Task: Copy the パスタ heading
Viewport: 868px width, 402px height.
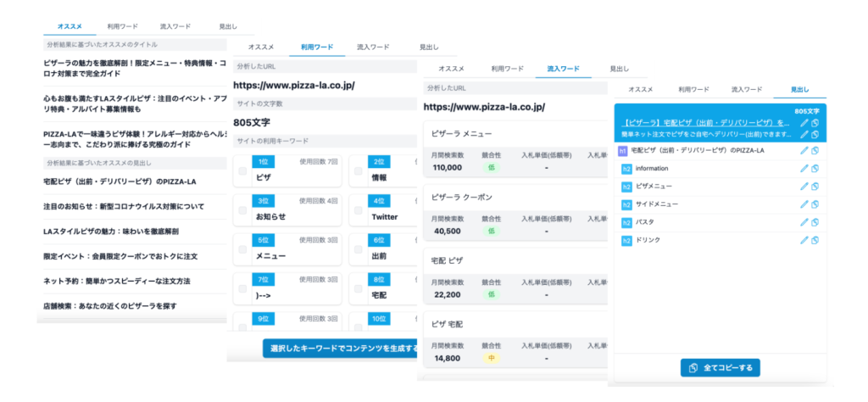Action: [x=815, y=222]
